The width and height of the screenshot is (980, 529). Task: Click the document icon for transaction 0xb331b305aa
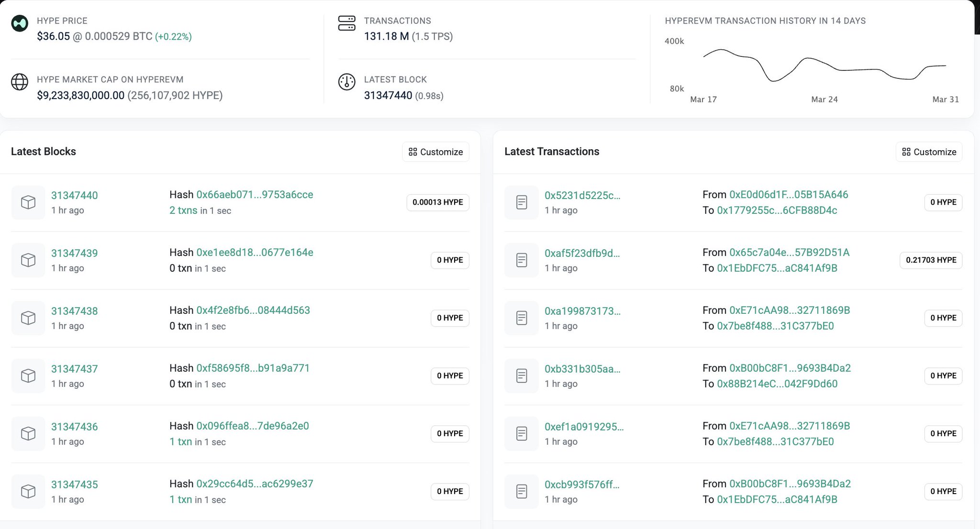pyautogui.click(x=522, y=376)
